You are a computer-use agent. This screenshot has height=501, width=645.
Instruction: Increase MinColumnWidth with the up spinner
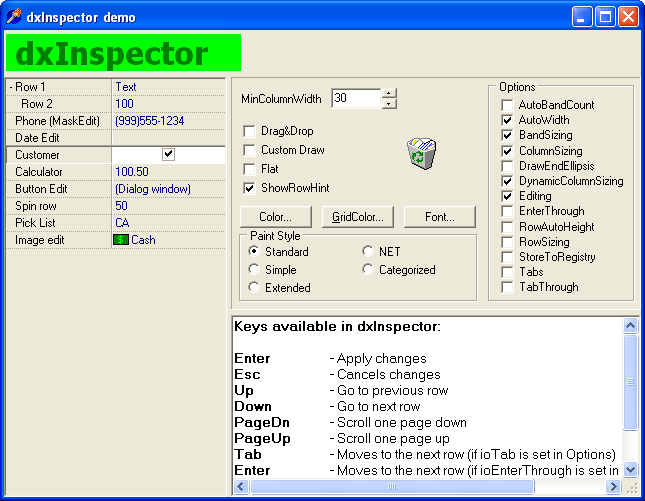389,93
